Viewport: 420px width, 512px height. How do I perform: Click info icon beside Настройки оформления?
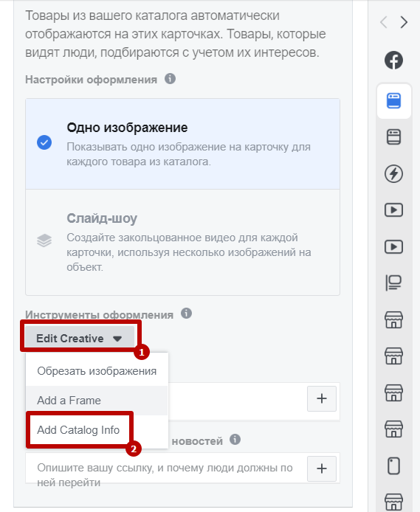point(170,79)
